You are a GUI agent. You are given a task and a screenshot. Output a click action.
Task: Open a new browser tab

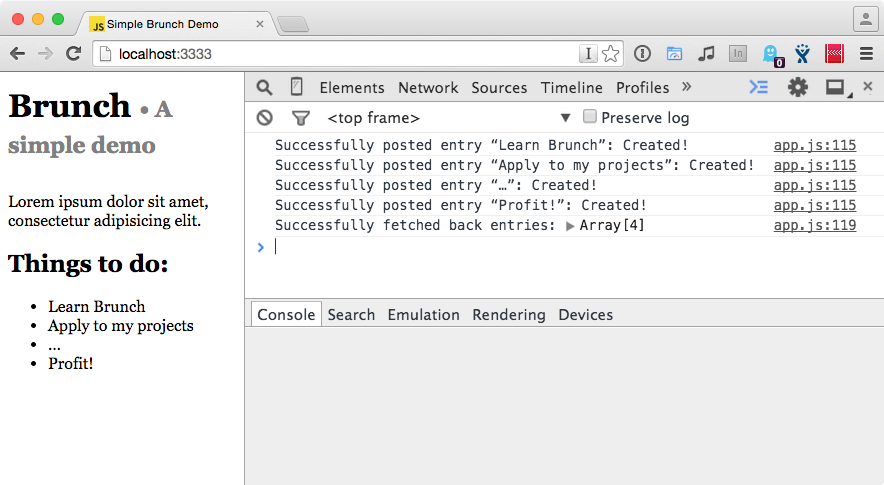[293, 24]
